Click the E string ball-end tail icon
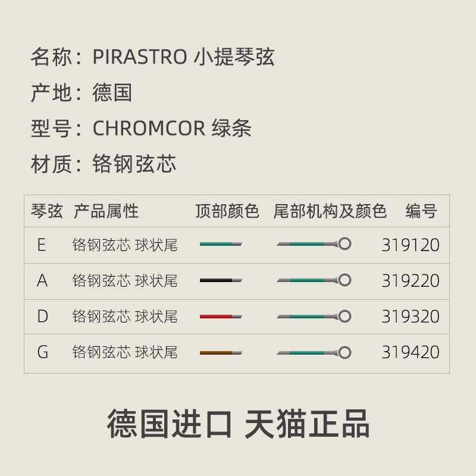476x476 pixels. (x=314, y=244)
